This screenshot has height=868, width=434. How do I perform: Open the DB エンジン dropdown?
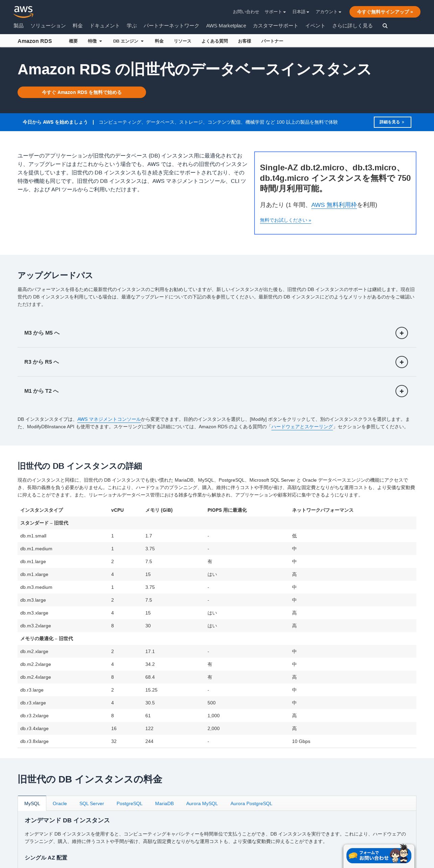(x=128, y=41)
